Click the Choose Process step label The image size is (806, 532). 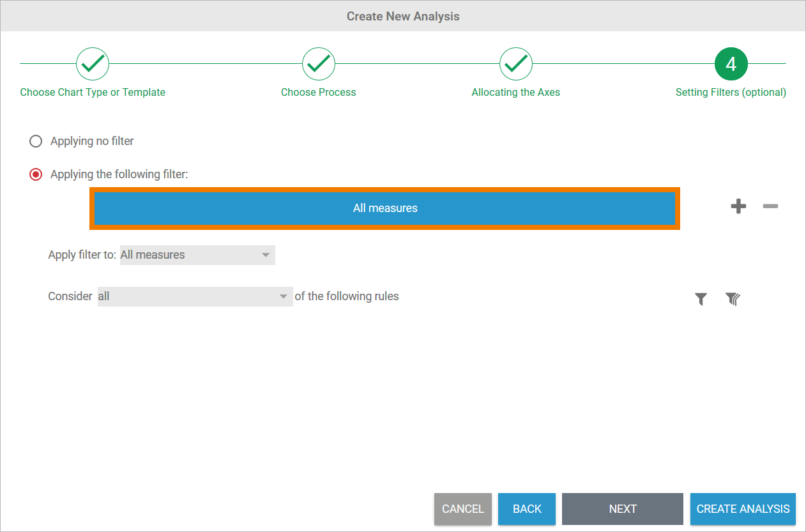pos(319,93)
